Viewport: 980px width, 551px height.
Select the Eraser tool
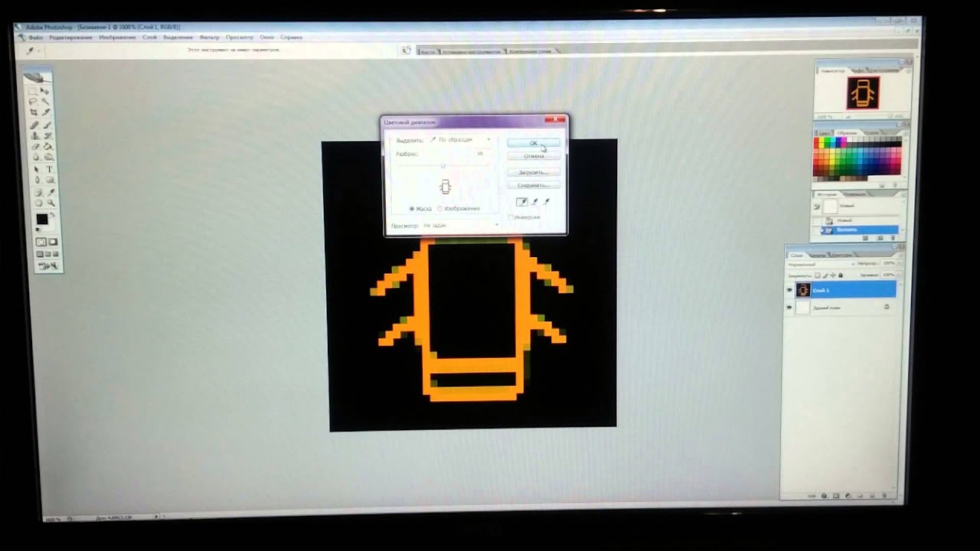[34, 146]
